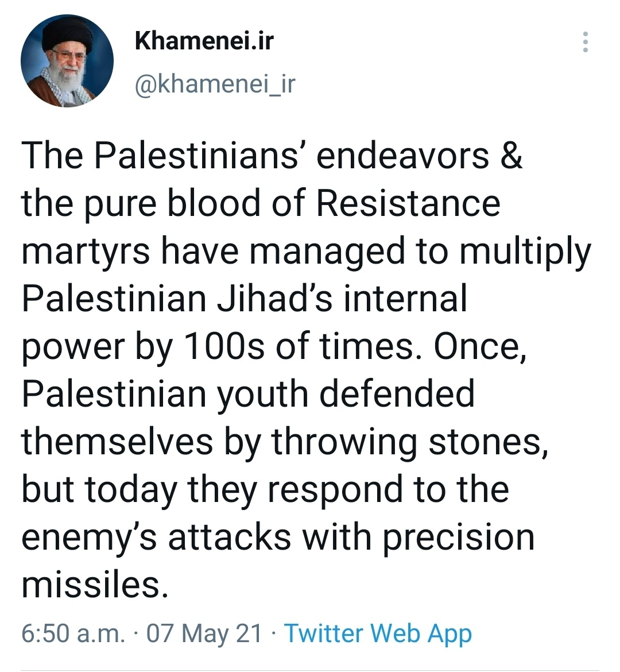This screenshot has width=620, height=672.
Task: Click the 6:50 a.m. timestamp
Action: pos(73,633)
